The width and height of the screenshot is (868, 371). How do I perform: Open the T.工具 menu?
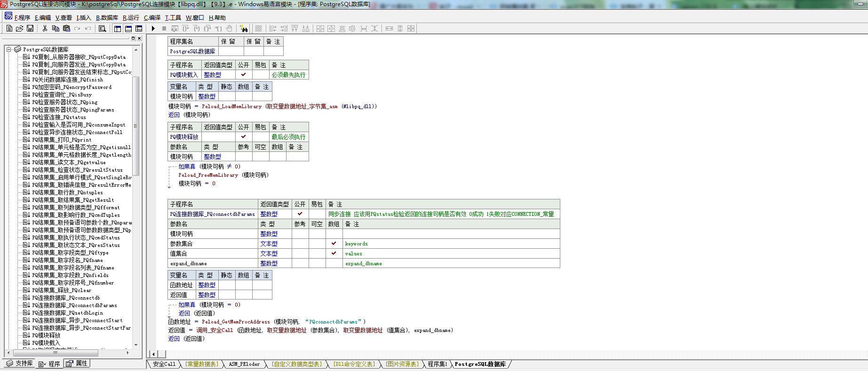click(173, 18)
